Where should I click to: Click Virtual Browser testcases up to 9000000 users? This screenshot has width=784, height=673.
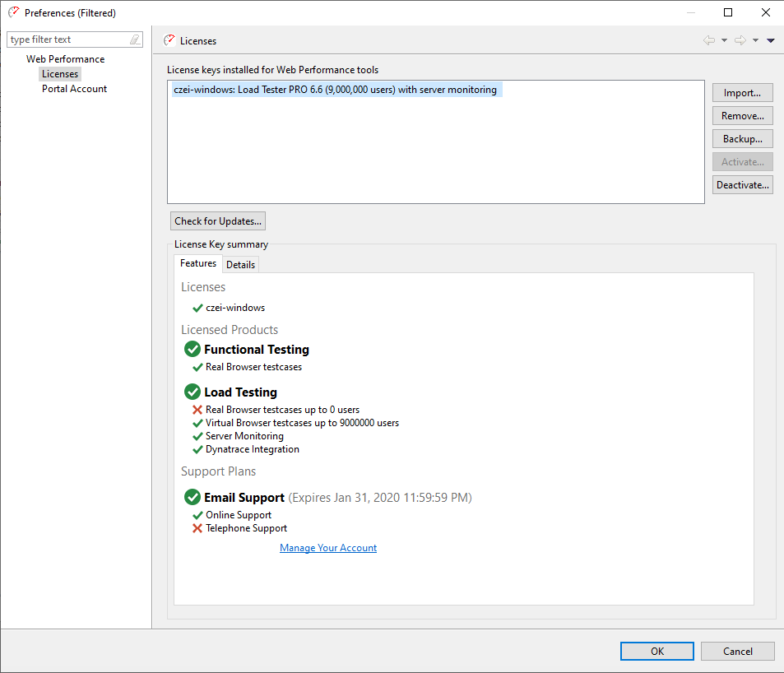tap(302, 423)
